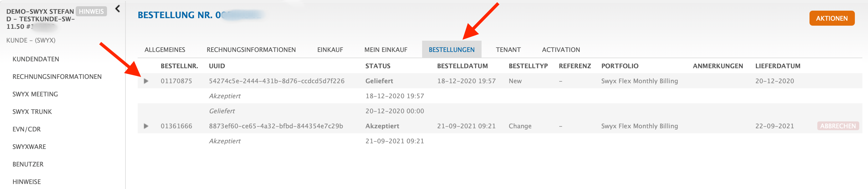
Task: Collapse the left sidebar with the chevron
Action: coord(118,9)
